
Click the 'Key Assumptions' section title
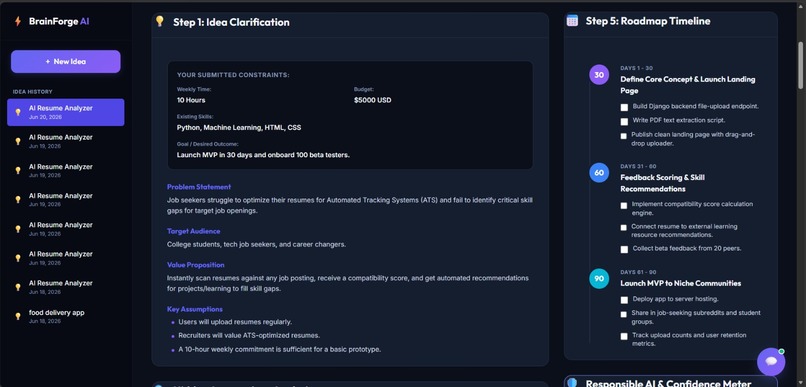[195, 309]
